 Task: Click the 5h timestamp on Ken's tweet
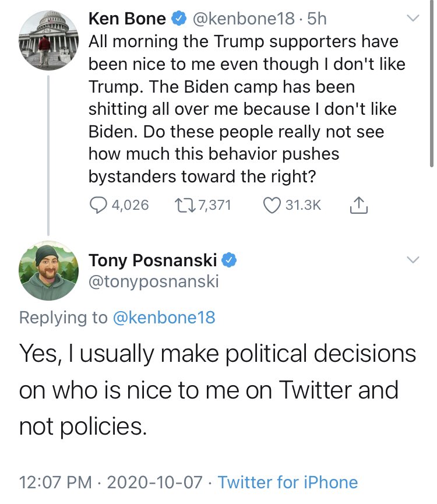(x=316, y=19)
